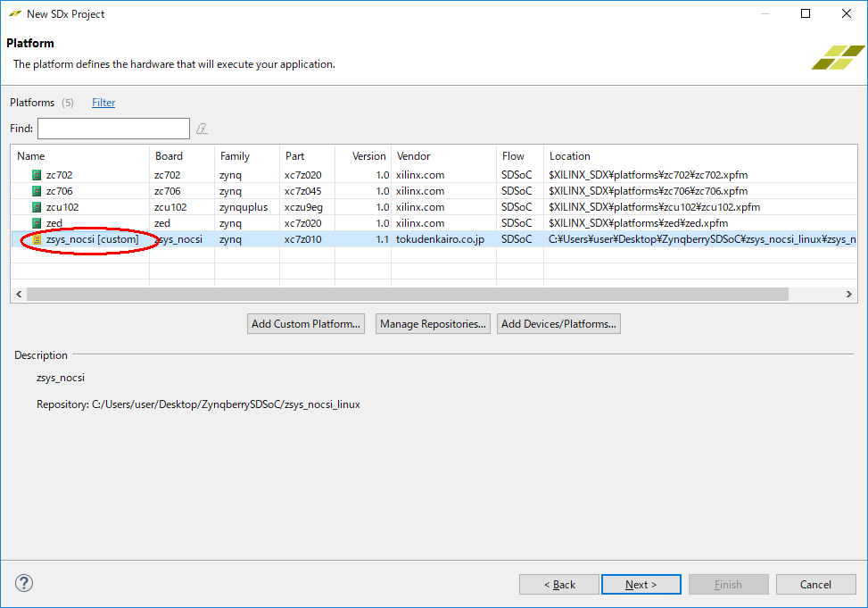Click the zsys_nocsi custom platform icon
This screenshot has height=608, width=868.
pyautogui.click(x=37, y=240)
